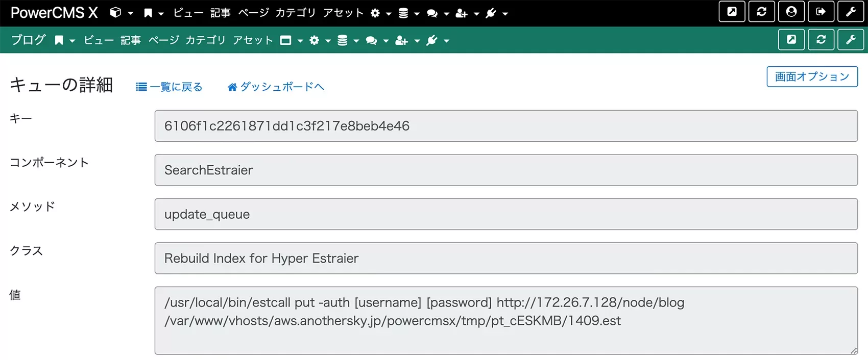Click the キー field with the hash value
868x360 pixels.
(x=506, y=126)
